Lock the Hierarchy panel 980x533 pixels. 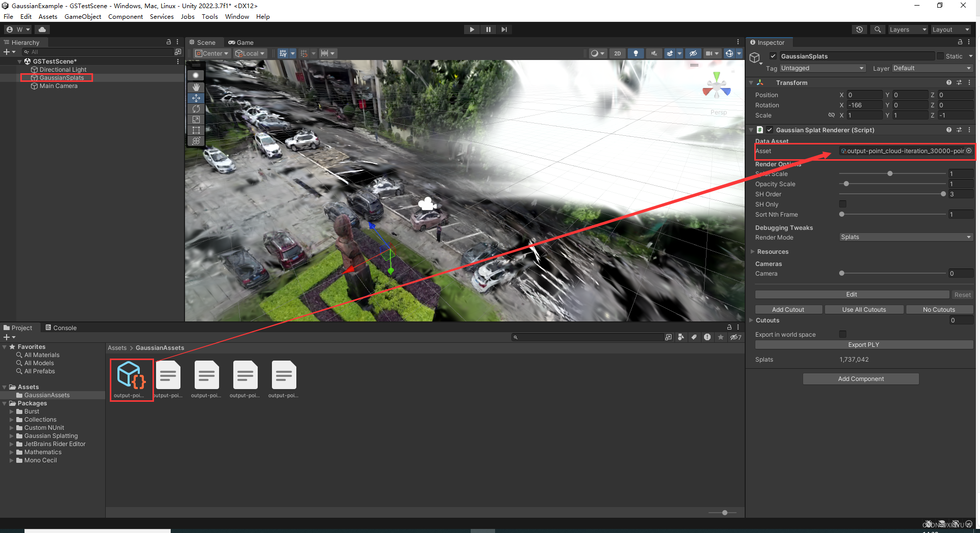[x=169, y=42]
